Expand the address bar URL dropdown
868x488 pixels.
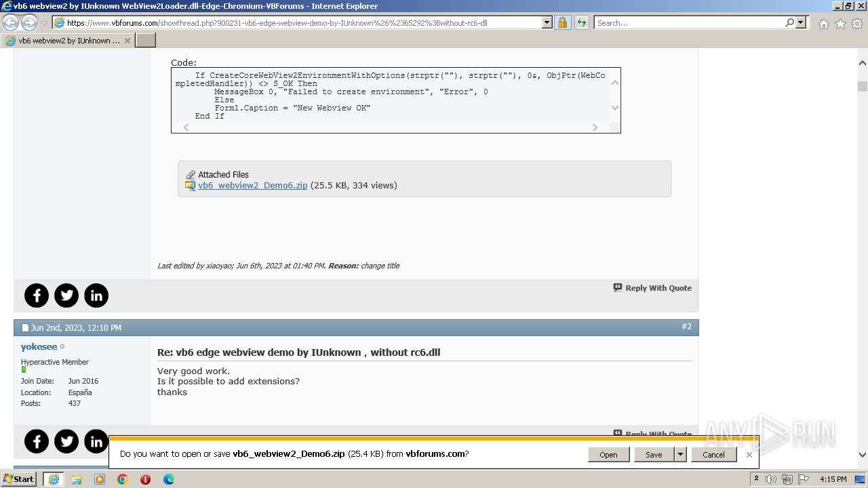(x=547, y=22)
